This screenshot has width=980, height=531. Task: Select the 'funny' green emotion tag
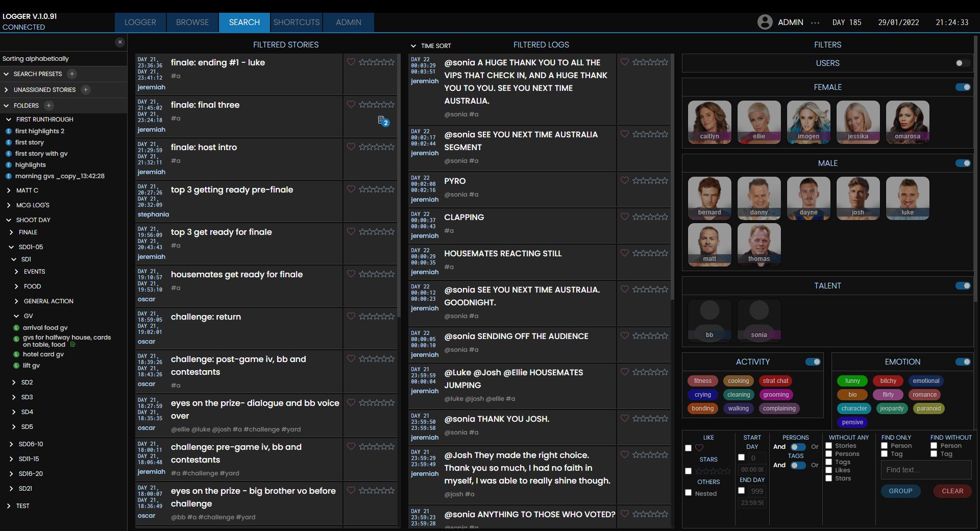tap(852, 381)
